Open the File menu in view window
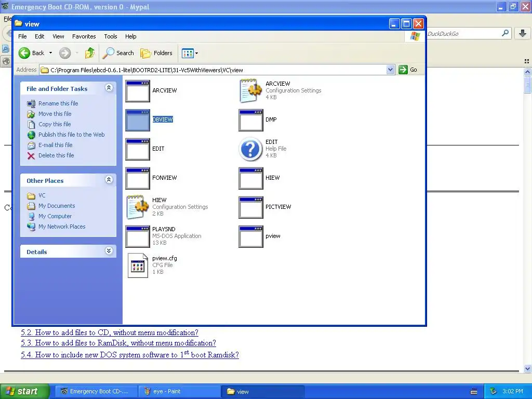This screenshot has width=532, height=399. [22, 36]
